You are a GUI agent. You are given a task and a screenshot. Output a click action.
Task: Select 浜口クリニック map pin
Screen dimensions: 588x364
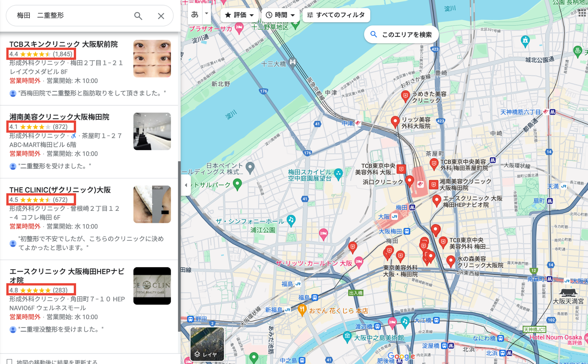(409, 181)
